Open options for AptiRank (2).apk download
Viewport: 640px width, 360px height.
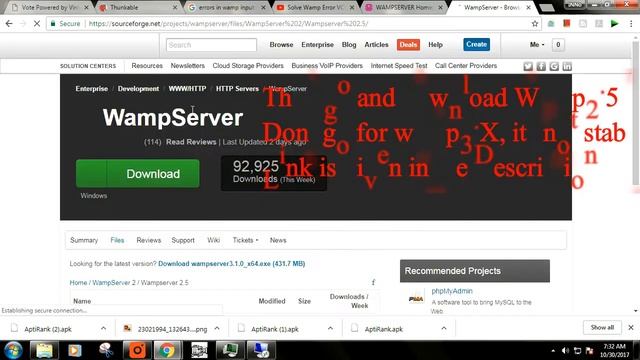[103, 328]
